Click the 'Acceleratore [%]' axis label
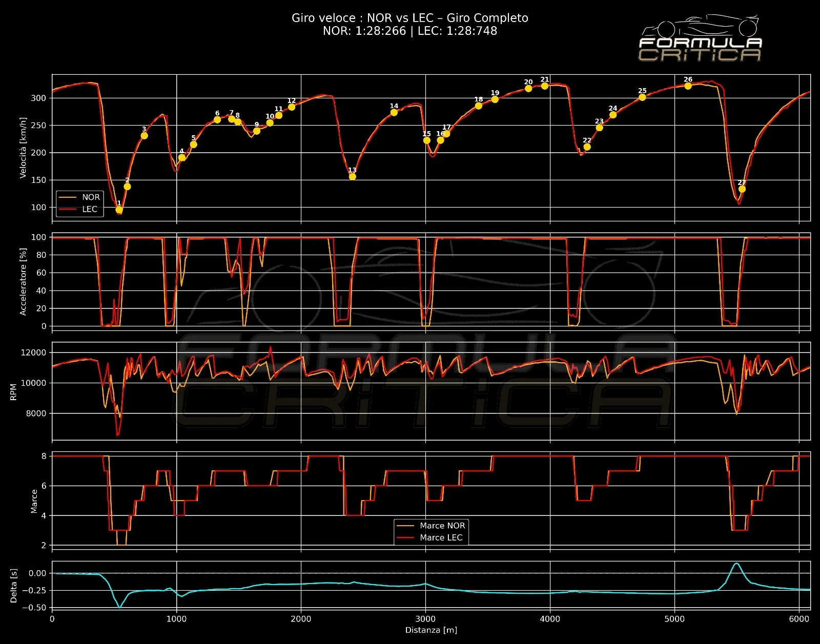This screenshot has height=644, width=820. (23, 282)
